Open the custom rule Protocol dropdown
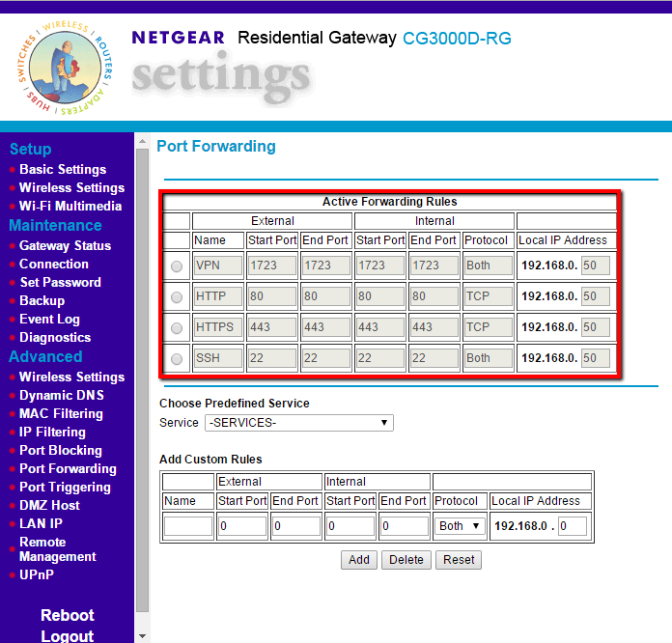 [x=459, y=526]
